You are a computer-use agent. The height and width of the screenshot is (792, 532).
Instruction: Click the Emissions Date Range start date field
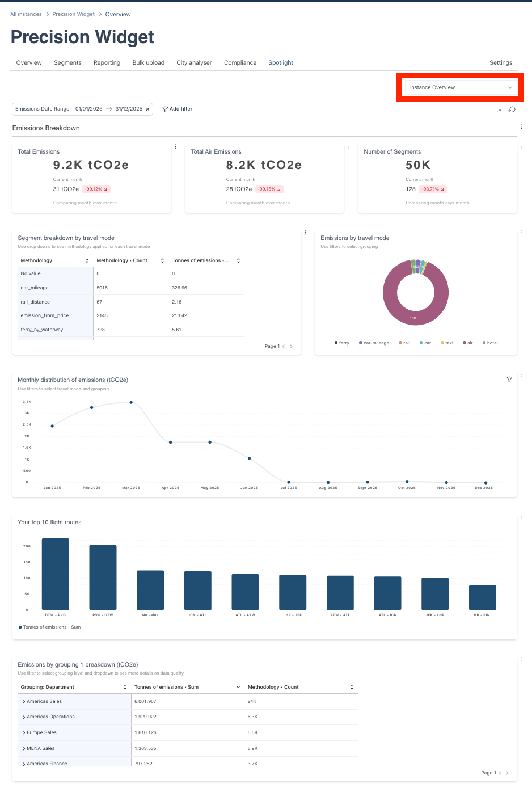point(89,109)
